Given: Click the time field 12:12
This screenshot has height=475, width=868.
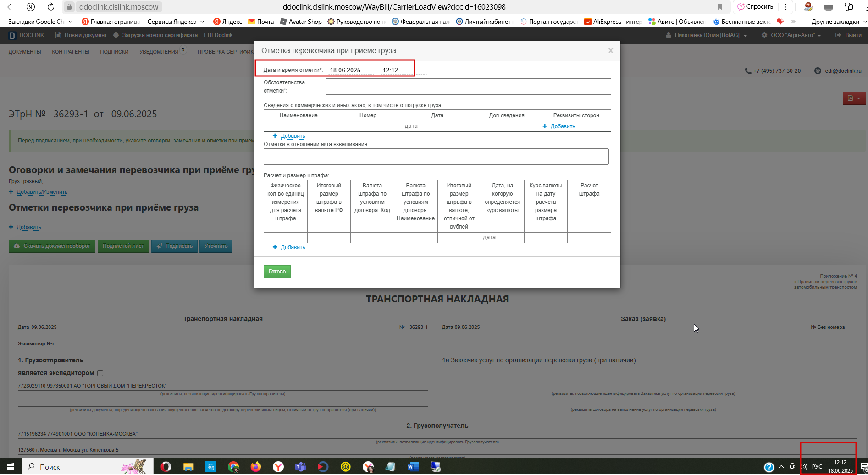Looking at the screenshot, I should click(x=404, y=70).
